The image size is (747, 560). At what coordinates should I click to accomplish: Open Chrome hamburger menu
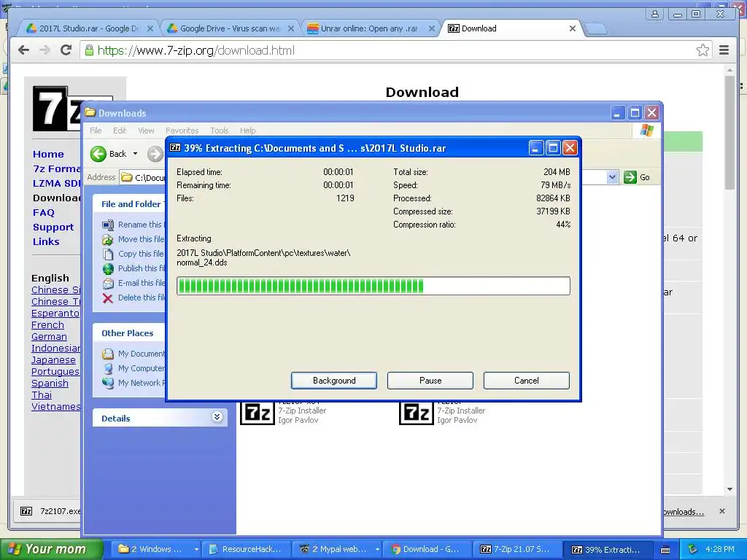(x=724, y=50)
